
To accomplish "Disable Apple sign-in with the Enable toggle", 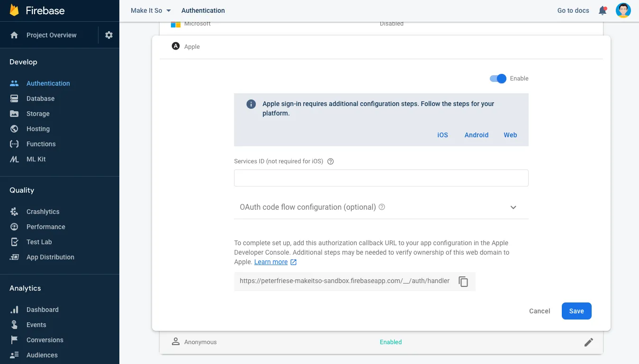I will click(x=497, y=79).
